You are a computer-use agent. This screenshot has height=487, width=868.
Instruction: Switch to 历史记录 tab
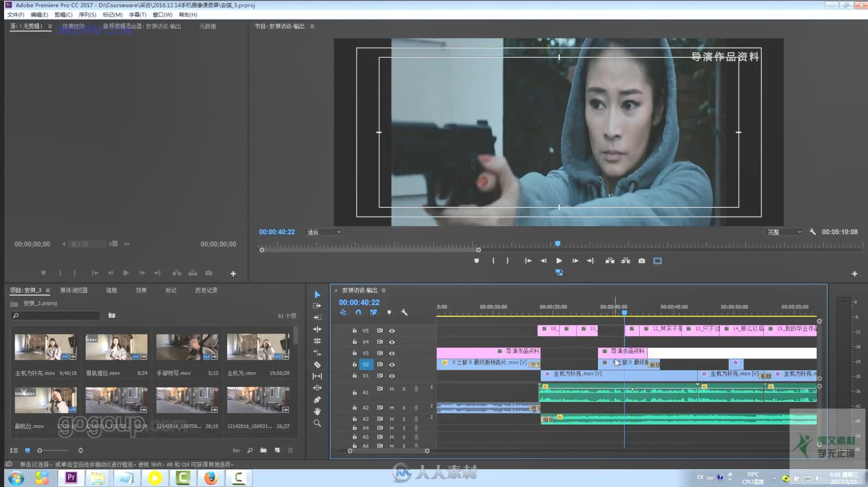[x=206, y=290]
